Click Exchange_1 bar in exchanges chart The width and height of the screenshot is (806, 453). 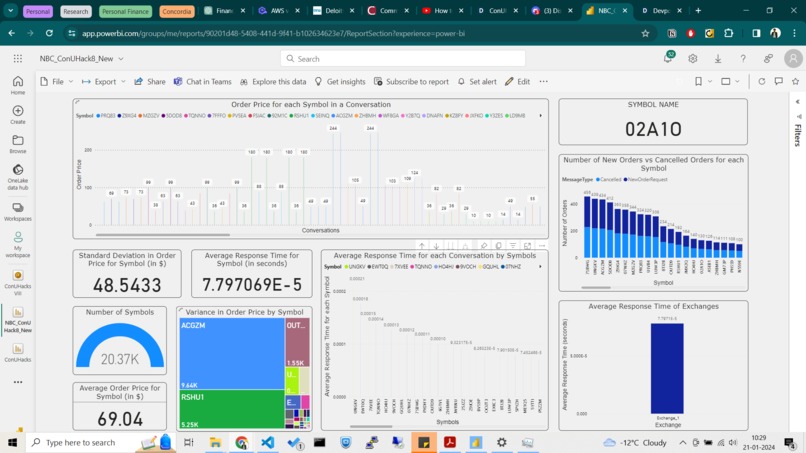click(667, 368)
